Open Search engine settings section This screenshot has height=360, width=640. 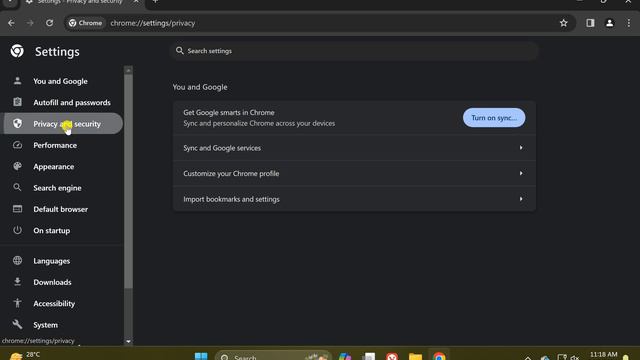pos(57,188)
